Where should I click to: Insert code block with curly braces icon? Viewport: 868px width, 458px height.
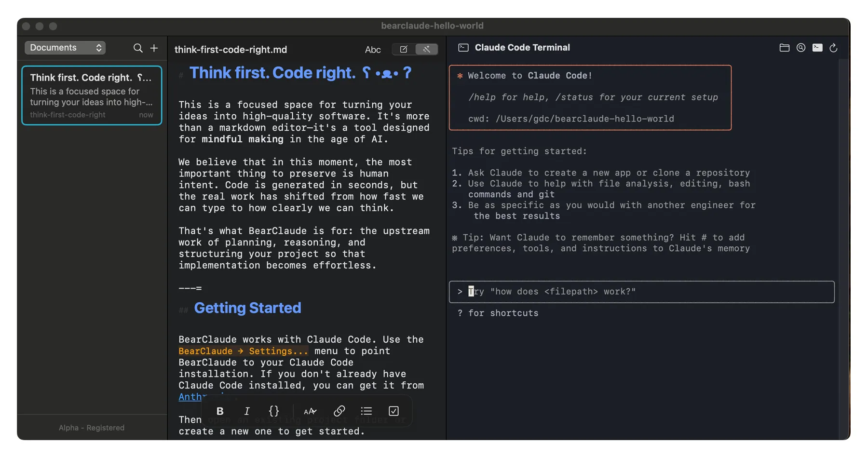pos(273,411)
